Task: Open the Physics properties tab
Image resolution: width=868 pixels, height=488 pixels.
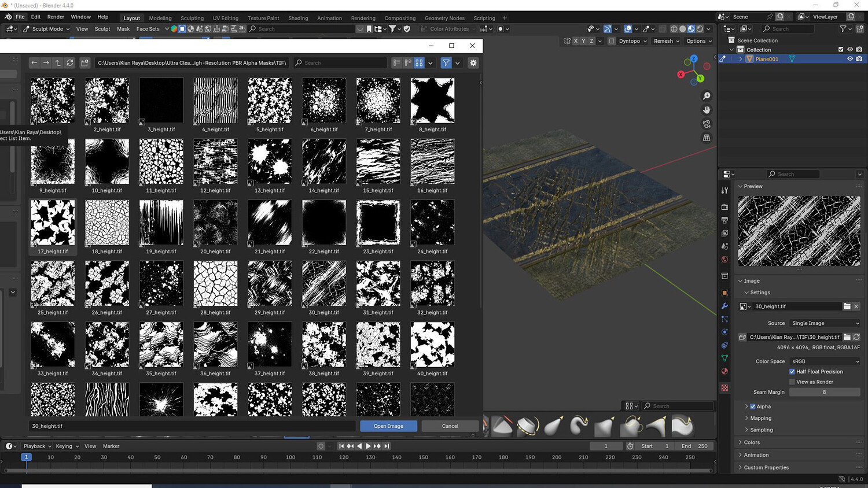Action: pyautogui.click(x=724, y=332)
